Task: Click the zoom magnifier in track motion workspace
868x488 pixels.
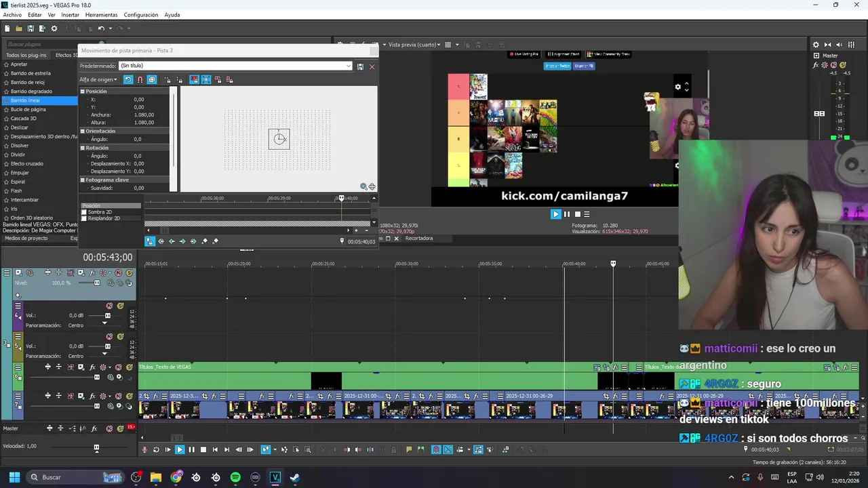Action: click(363, 186)
